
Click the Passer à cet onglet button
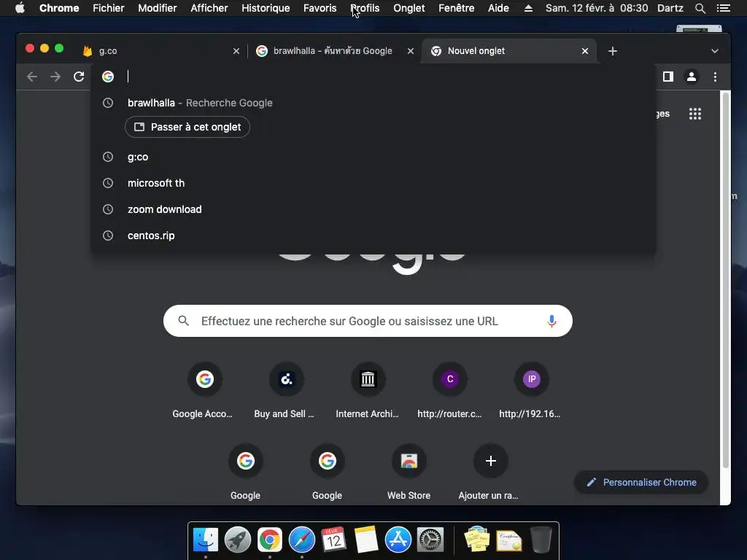[187, 127]
